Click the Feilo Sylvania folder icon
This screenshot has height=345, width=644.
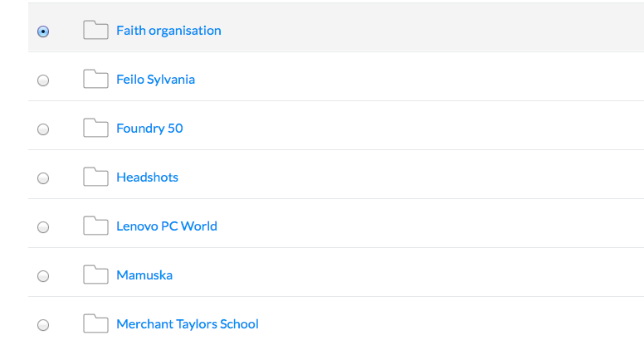click(95, 79)
